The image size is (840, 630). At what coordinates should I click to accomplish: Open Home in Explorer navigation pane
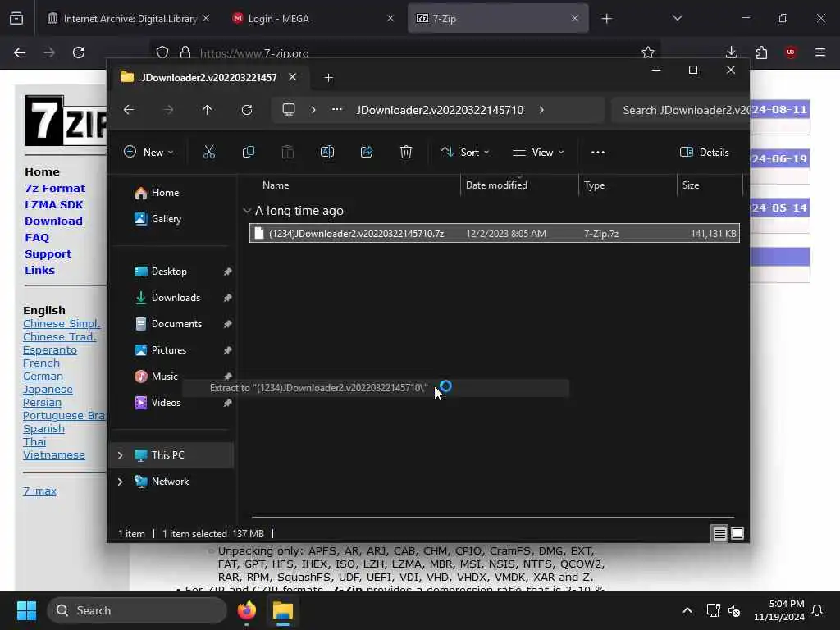[x=165, y=193]
